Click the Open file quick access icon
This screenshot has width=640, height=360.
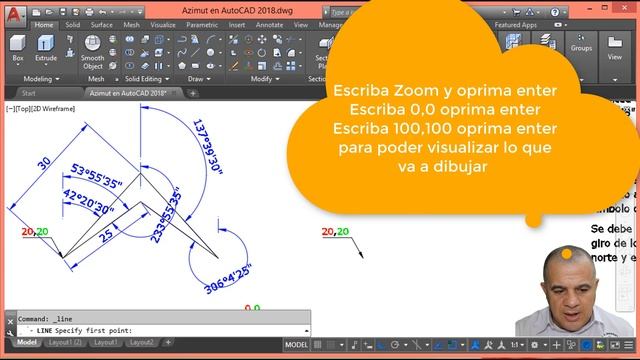49,12
